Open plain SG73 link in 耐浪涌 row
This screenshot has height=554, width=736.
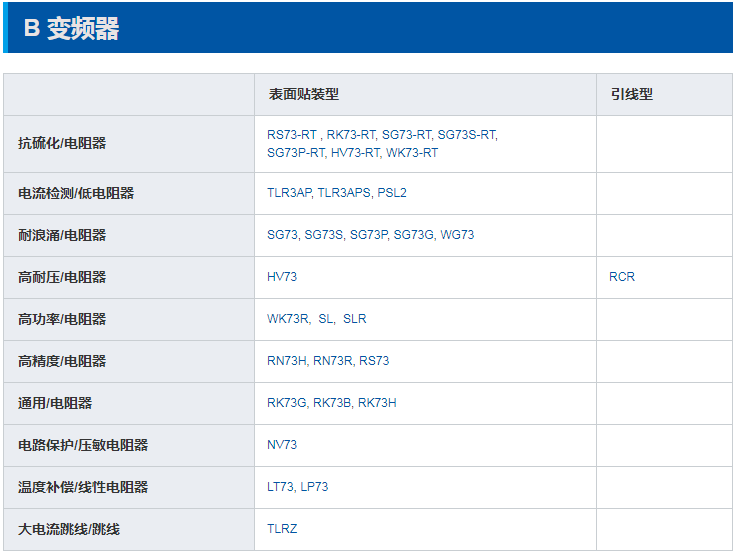click(282, 235)
